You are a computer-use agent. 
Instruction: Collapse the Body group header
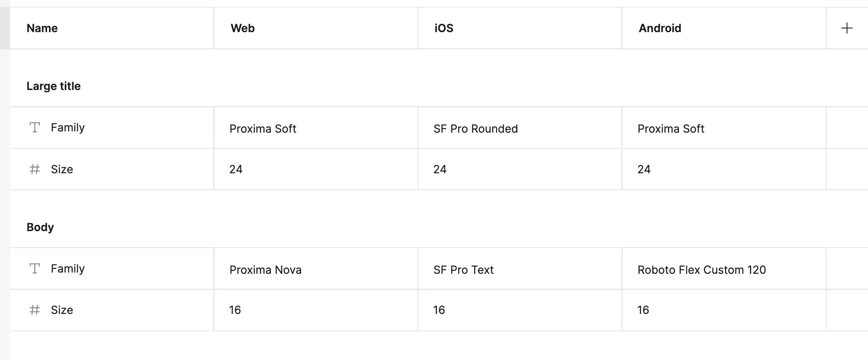click(40, 227)
